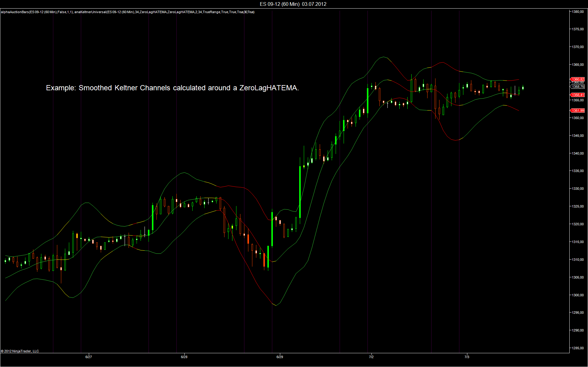The image size is (588, 367).
Task: Click the 6/28 date label on time axis
Action: click(184, 357)
